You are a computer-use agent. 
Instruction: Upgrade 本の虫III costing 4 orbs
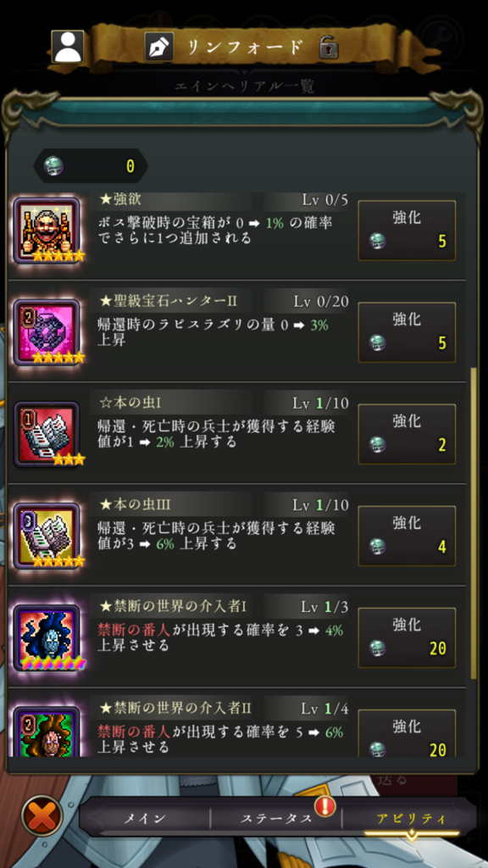(408, 536)
